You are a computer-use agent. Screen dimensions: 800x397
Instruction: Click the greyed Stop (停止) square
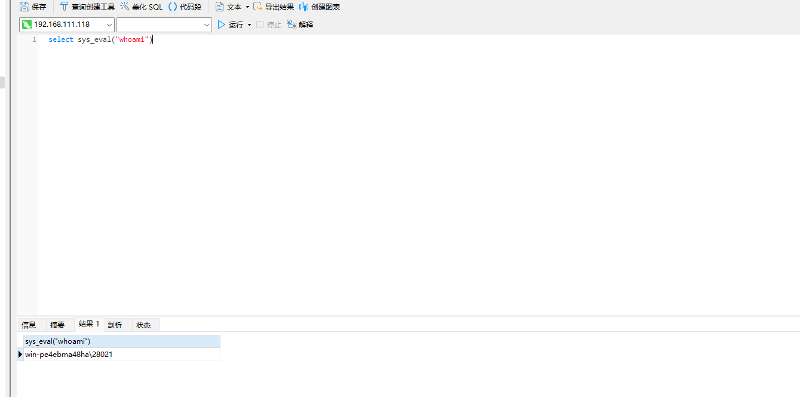tap(260, 24)
